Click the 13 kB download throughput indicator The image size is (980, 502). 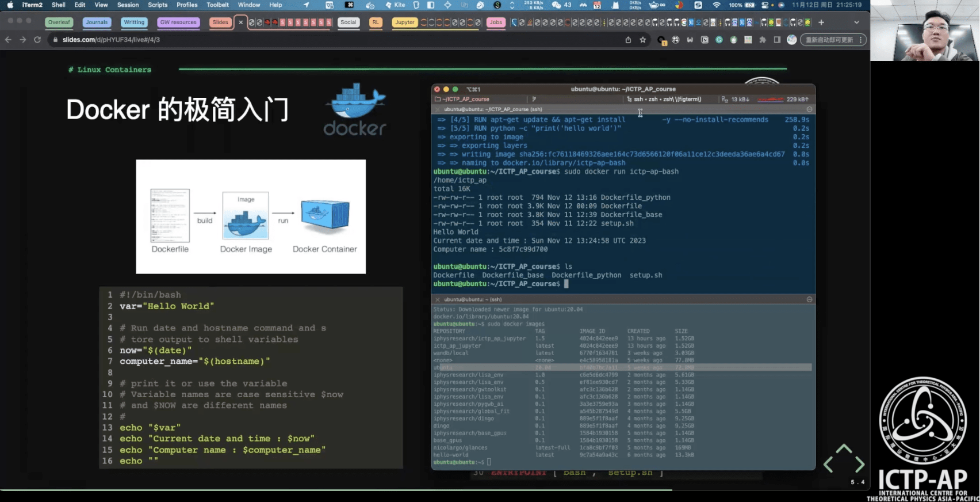736,99
